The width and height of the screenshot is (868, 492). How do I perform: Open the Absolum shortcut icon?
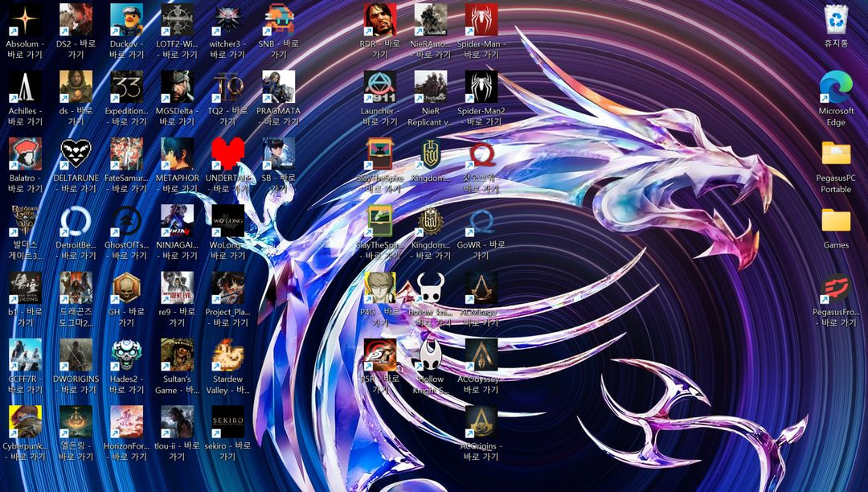tap(25, 20)
